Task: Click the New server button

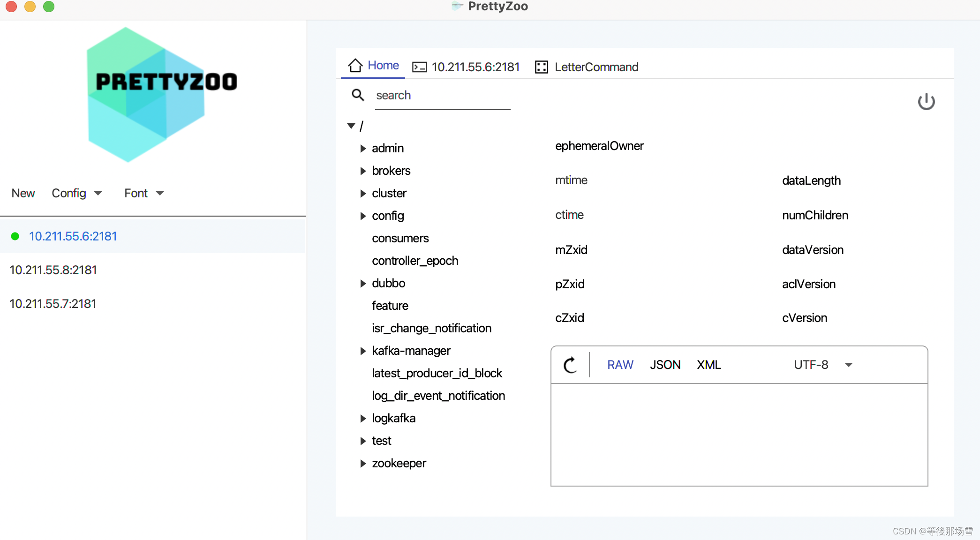Action: 23,193
